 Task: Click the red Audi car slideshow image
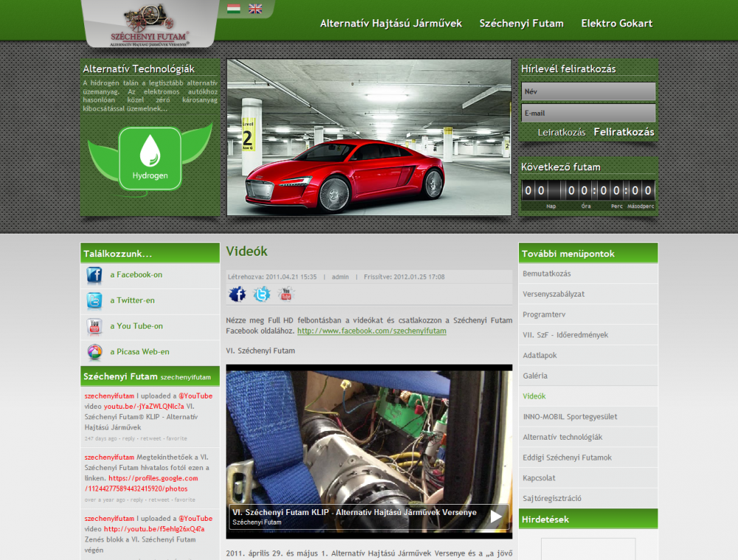point(369,137)
